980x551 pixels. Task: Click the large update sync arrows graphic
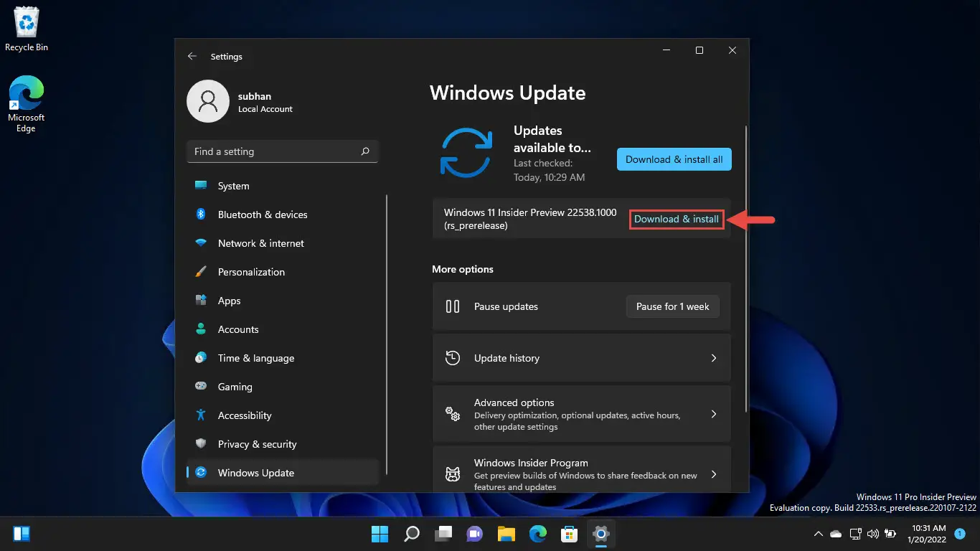(x=466, y=153)
